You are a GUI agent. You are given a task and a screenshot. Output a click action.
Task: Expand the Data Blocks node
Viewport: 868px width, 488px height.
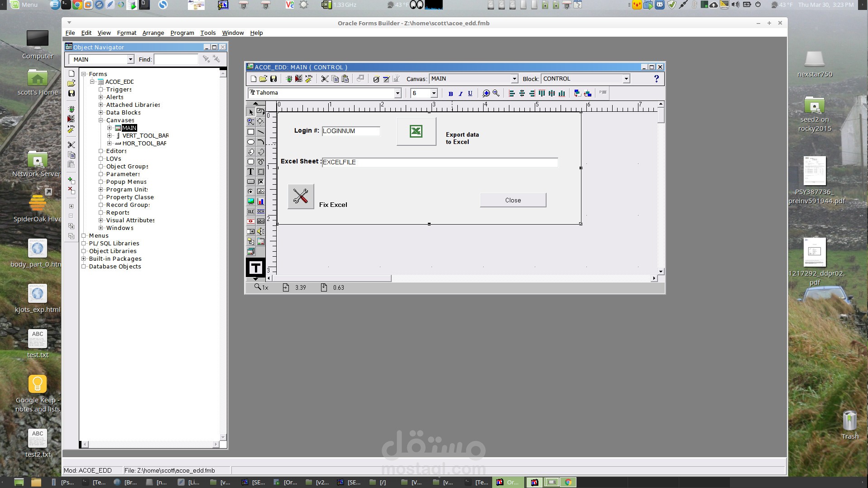pyautogui.click(x=101, y=113)
